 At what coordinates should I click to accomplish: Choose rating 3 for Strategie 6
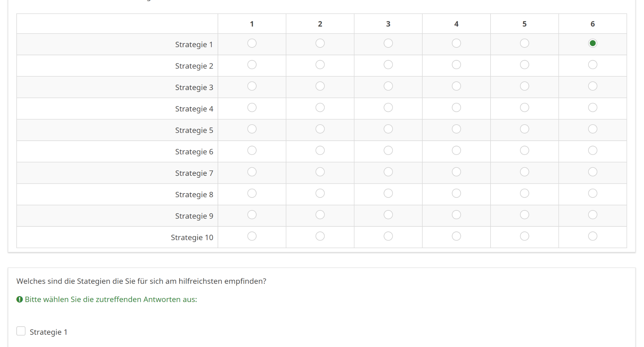click(x=388, y=150)
